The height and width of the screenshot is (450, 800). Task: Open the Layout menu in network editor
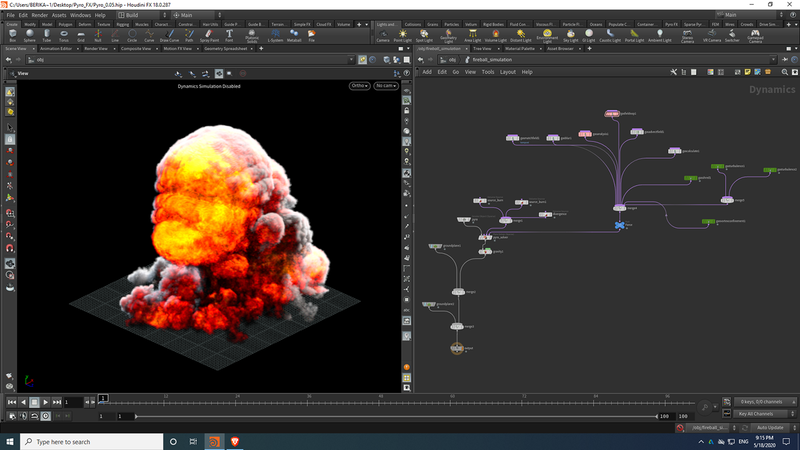click(508, 72)
